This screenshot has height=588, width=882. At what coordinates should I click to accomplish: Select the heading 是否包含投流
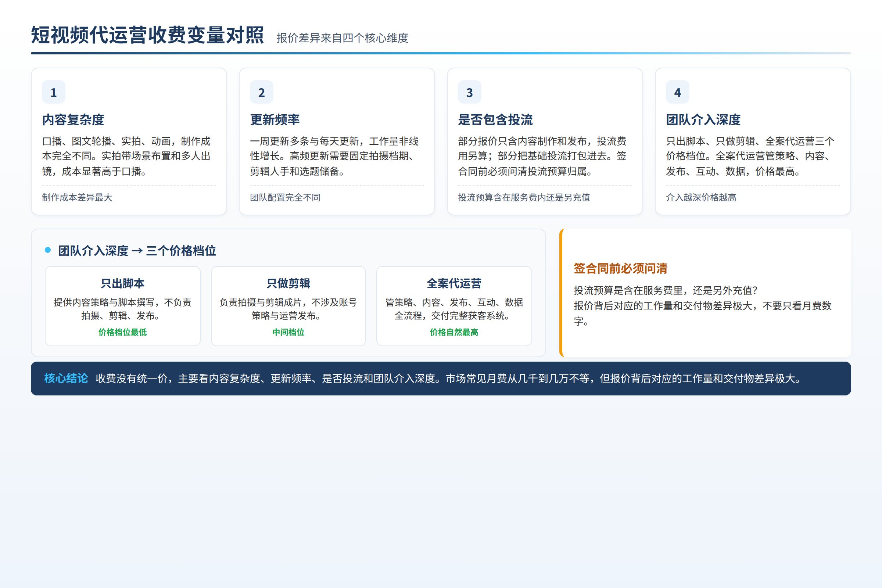pyautogui.click(x=495, y=120)
